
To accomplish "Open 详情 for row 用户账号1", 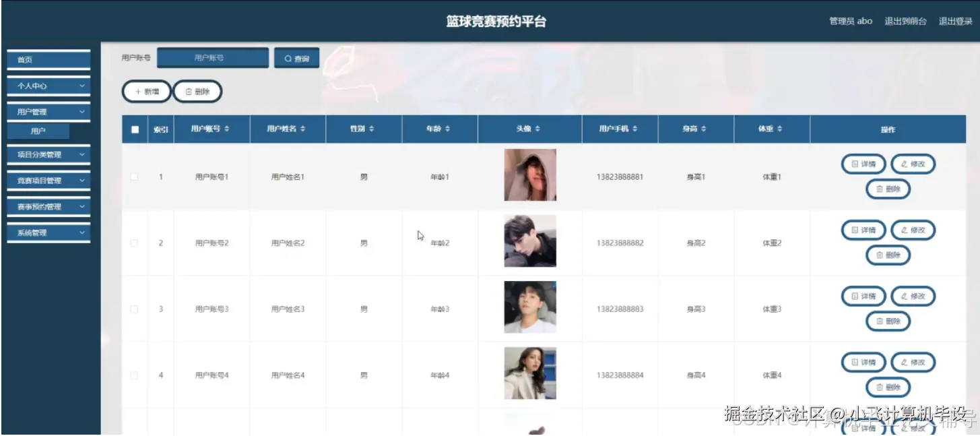I will click(863, 164).
